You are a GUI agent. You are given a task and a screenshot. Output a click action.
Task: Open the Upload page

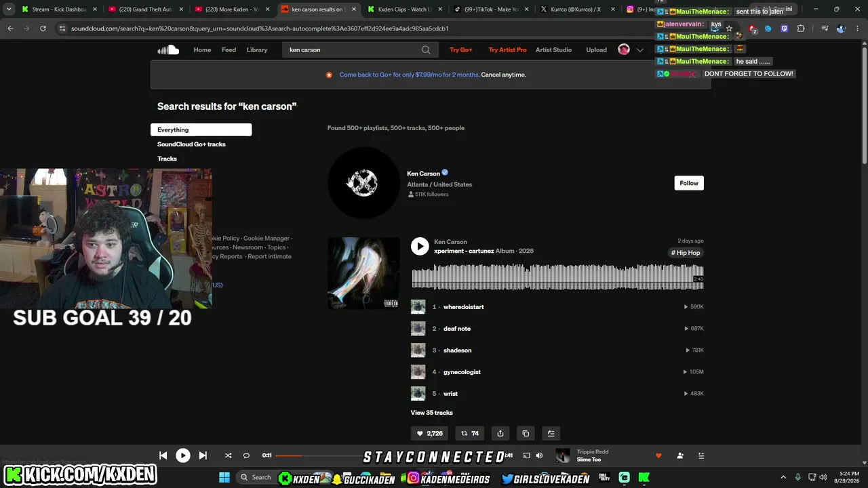pos(596,49)
